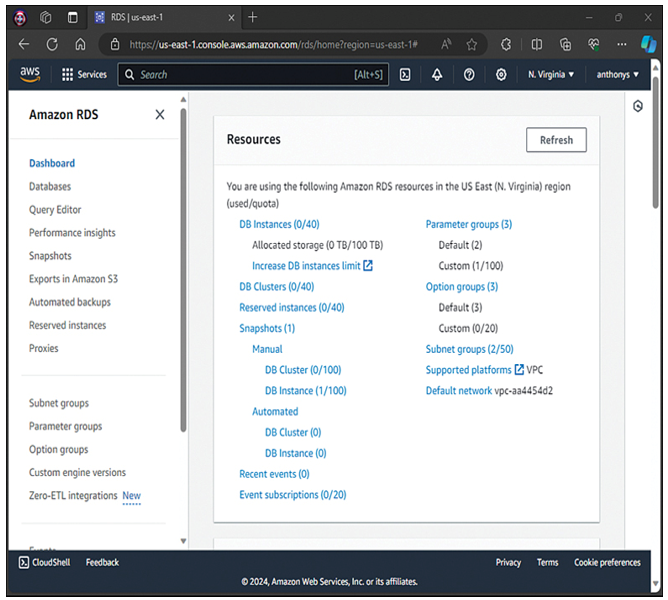Screen dimensions: 668x600
Task: Open external Increase DB instances limit link
Action: [x=312, y=266]
